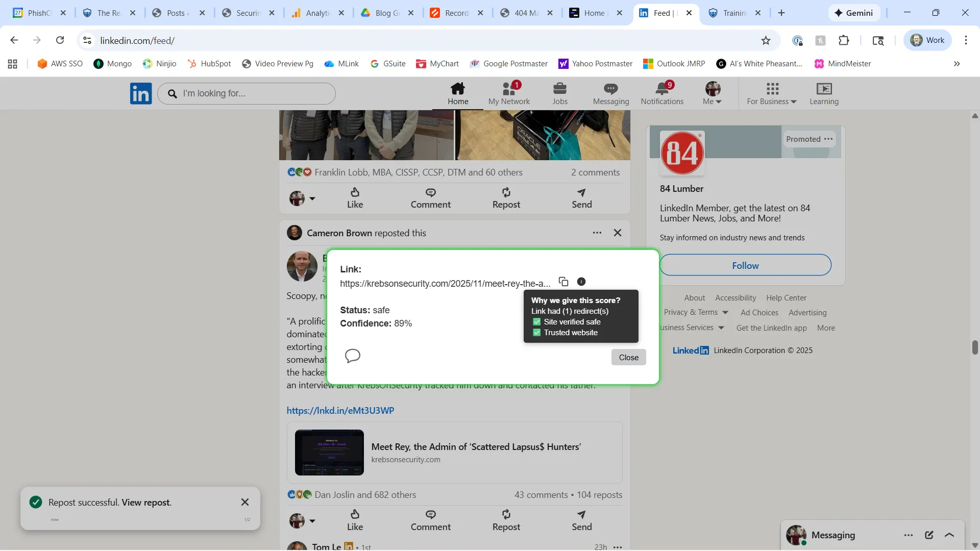The height and width of the screenshot is (551, 980).
Task: Repost the Meet Rey article post
Action: (506, 520)
